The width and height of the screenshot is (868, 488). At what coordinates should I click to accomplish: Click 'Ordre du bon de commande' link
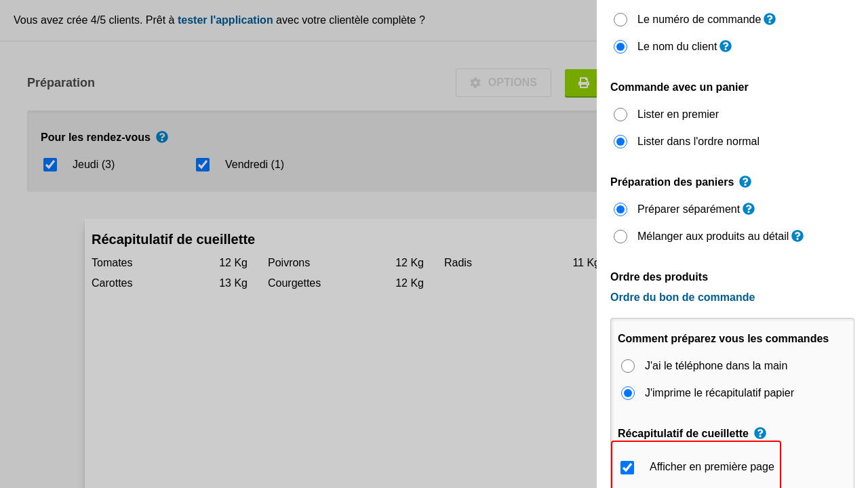pos(682,298)
